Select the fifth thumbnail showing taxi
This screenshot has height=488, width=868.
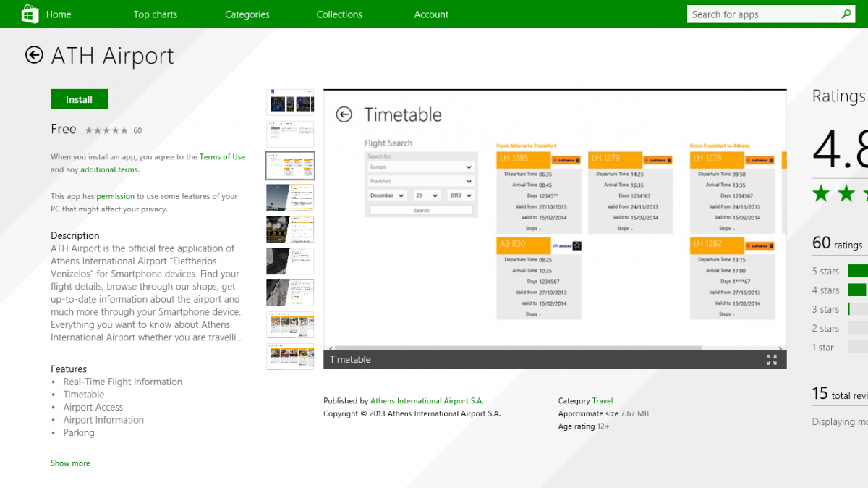[290, 229]
